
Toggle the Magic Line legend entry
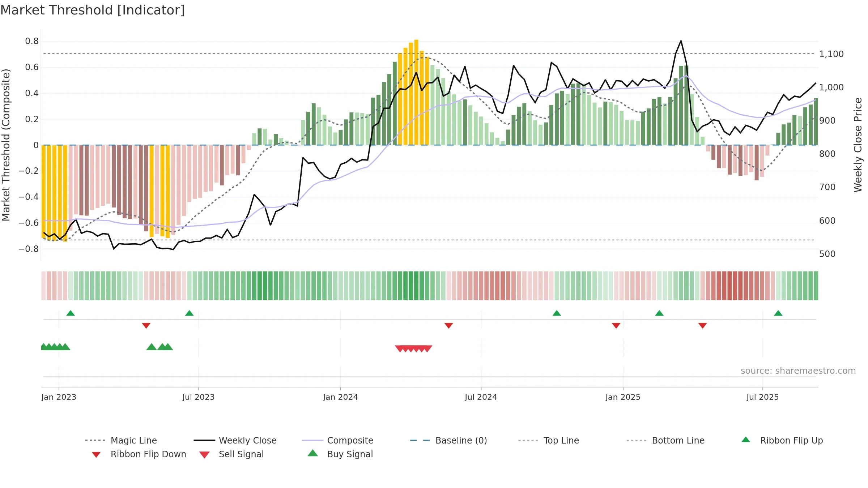[121, 440]
